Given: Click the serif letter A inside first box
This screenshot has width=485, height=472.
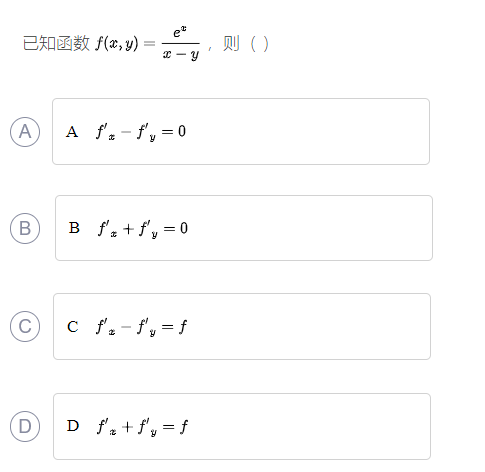Looking at the screenshot, I should click(x=72, y=132).
